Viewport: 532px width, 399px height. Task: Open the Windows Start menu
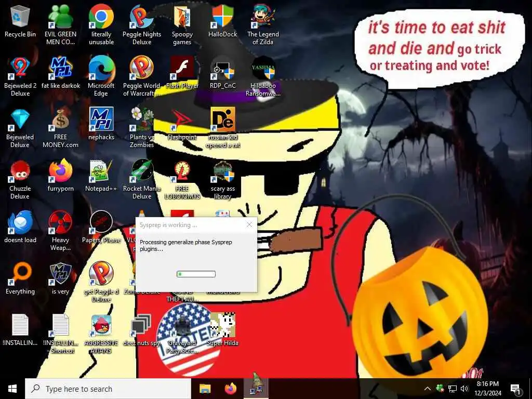click(x=12, y=389)
